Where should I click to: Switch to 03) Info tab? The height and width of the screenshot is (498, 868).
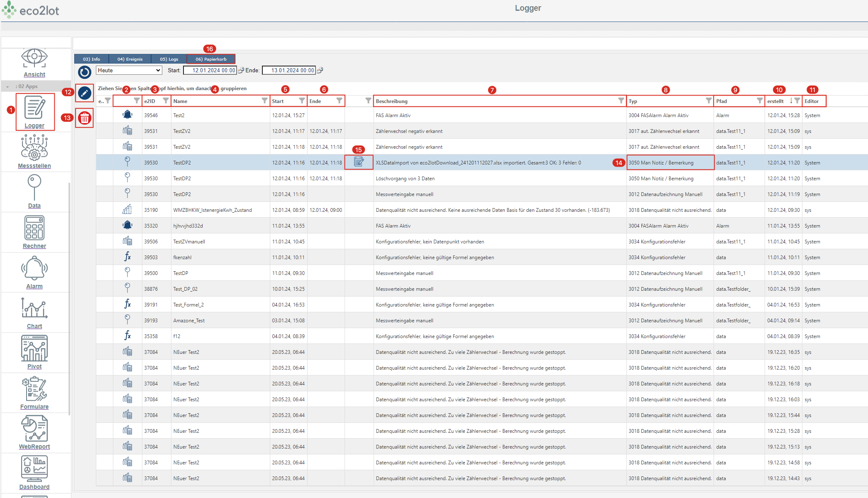point(91,59)
